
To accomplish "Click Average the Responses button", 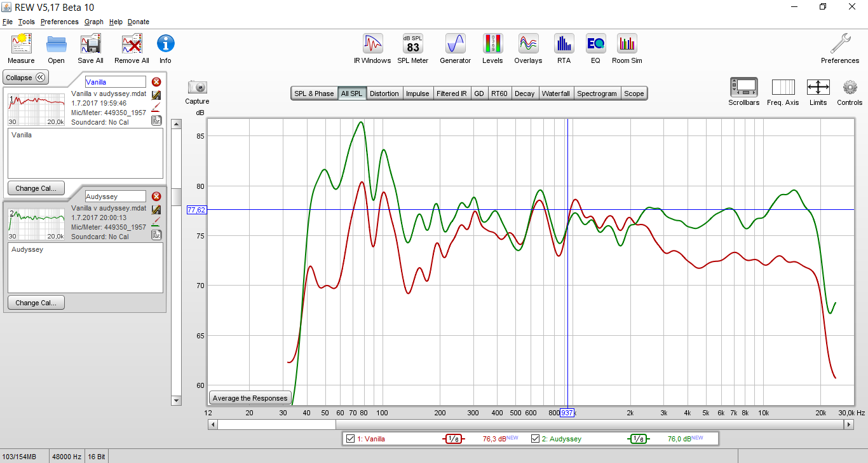I will pos(250,398).
